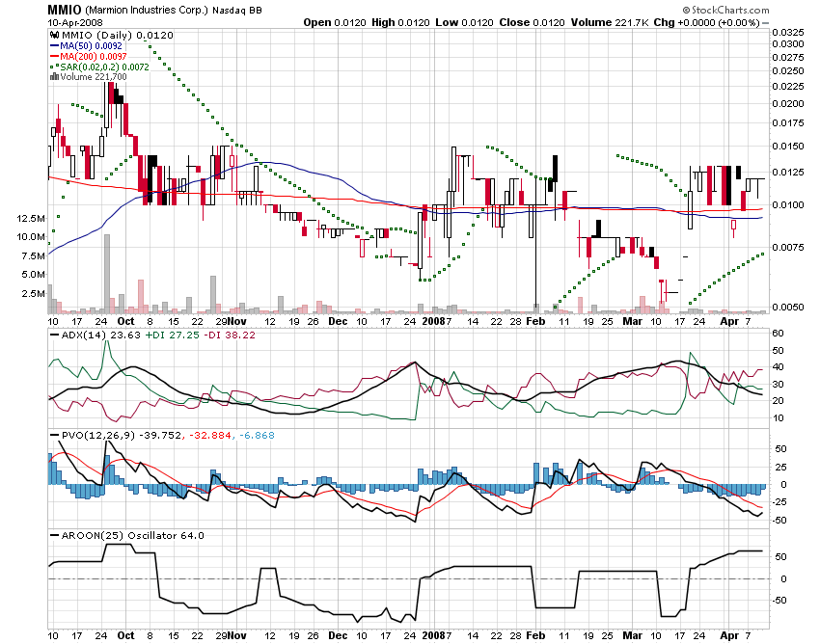
Task: Click the High 0.0120 value
Action: [x=400, y=22]
